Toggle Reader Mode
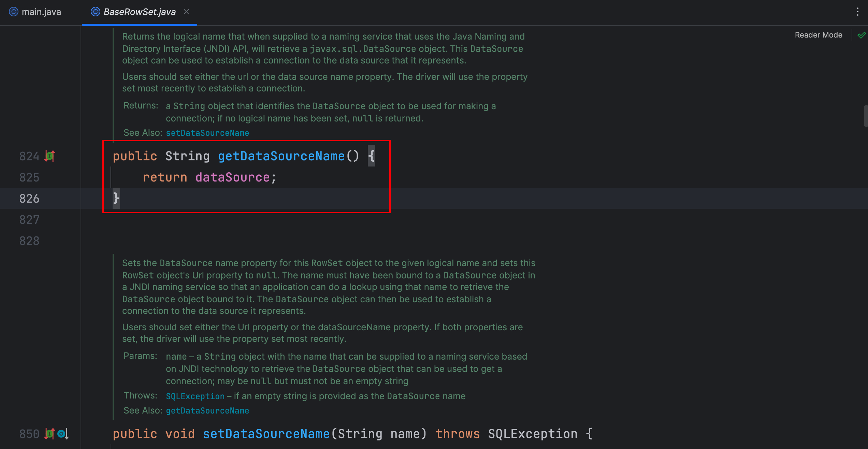 [818, 35]
